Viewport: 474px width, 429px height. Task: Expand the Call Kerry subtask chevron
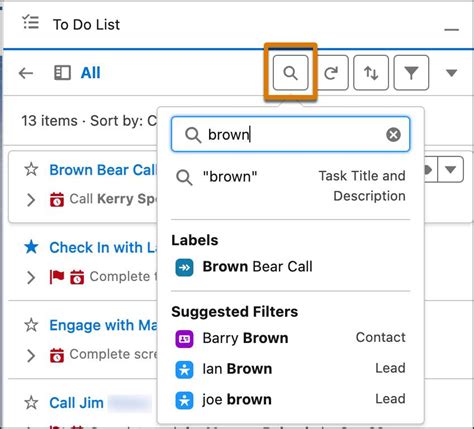tap(31, 200)
